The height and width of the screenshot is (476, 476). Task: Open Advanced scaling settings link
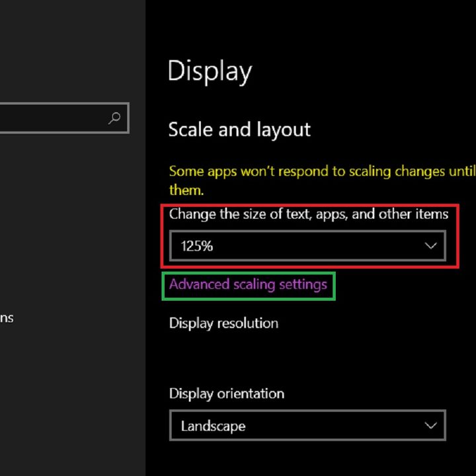[x=248, y=285]
